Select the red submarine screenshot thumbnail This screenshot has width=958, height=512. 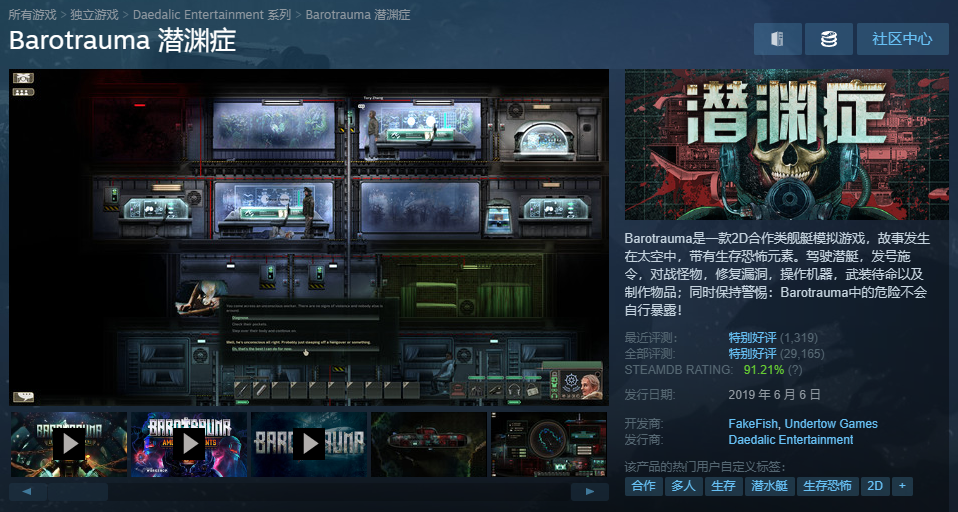429,444
